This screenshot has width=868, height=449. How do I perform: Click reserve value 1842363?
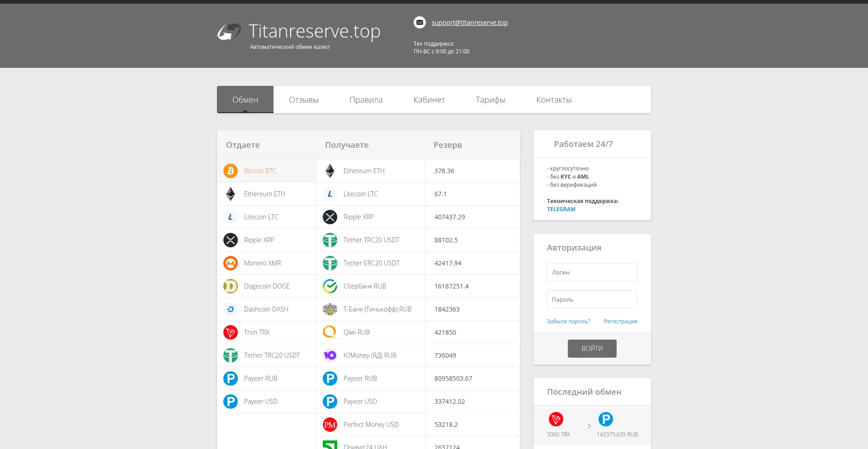(x=447, y=309)
